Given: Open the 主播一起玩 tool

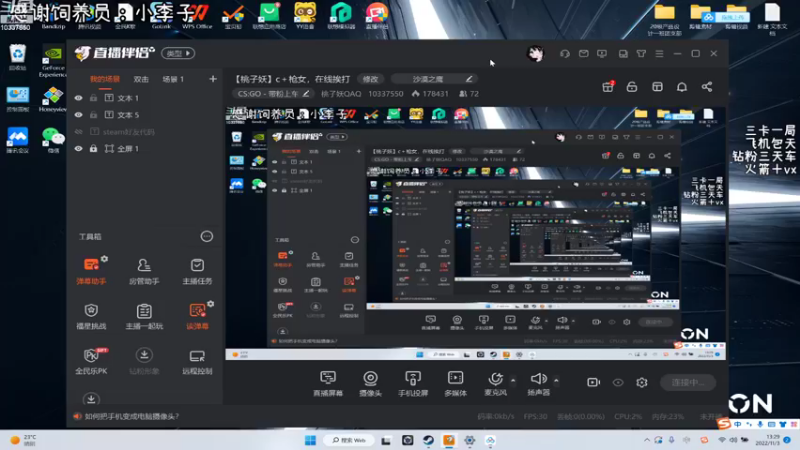Looking at the screenshot, I should (x=144, y=316).
